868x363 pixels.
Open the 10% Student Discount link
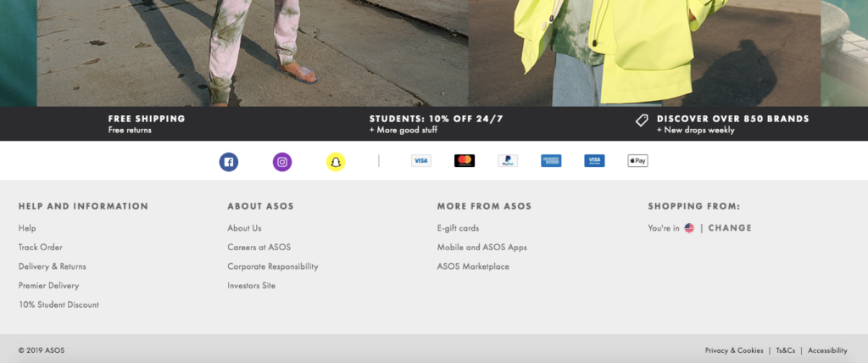pos(58,304)
